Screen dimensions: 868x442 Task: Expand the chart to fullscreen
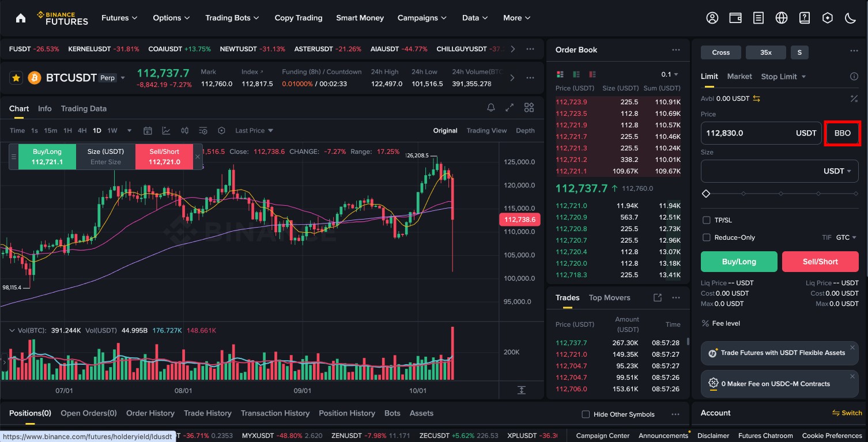[510, 108]
